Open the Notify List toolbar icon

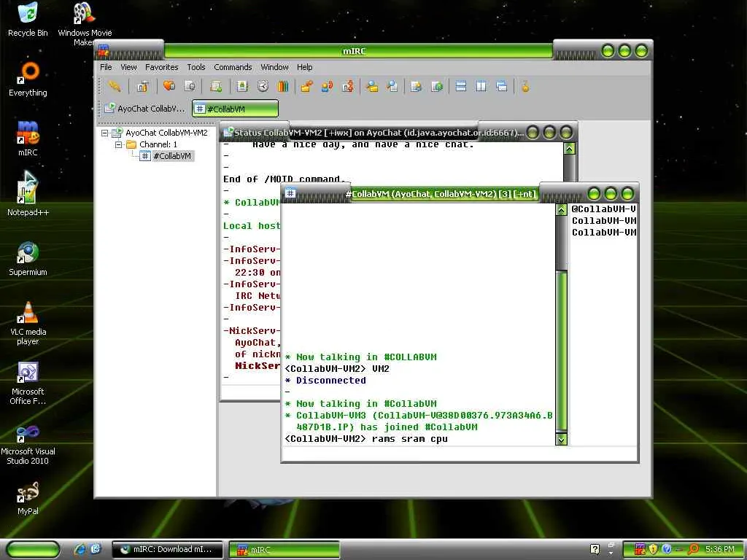tap(416, 86)
